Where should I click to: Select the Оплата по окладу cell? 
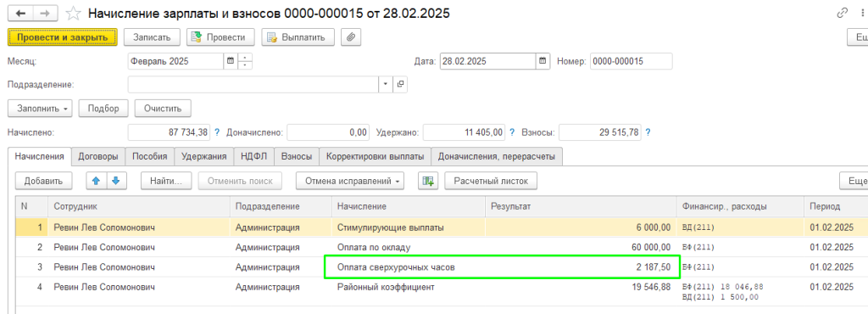409,247
